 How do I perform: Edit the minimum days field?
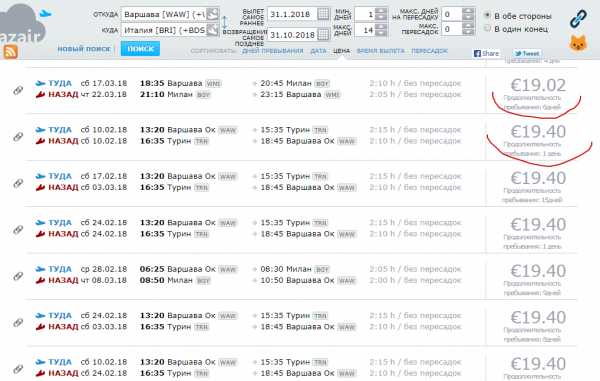tap(364, 15)
